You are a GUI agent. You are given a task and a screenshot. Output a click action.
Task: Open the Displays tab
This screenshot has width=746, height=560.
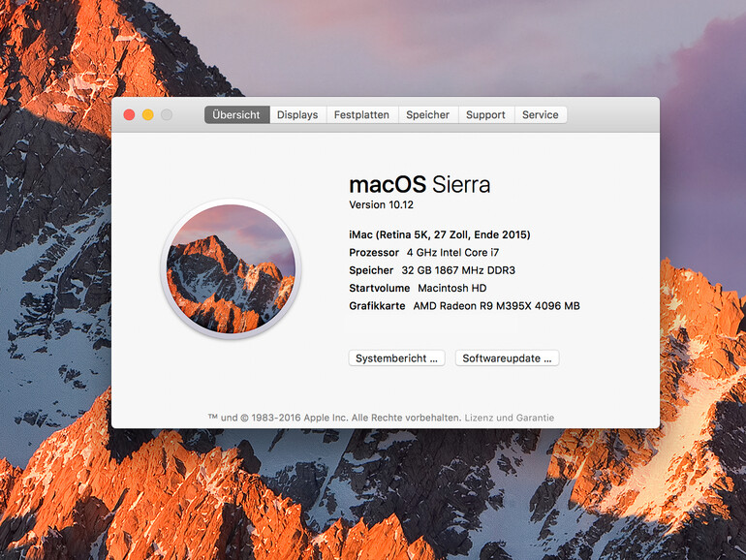[297, 114]
